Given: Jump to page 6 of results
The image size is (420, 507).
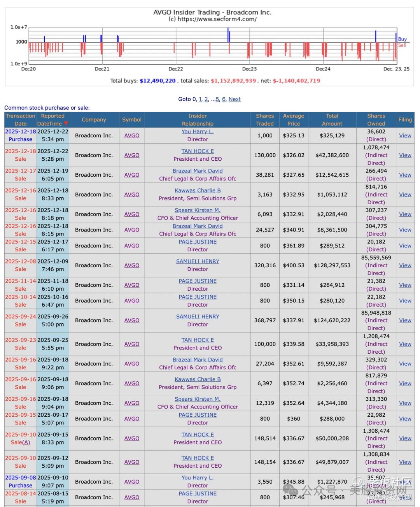Looking at the screenshot, I should click(224, 99).
